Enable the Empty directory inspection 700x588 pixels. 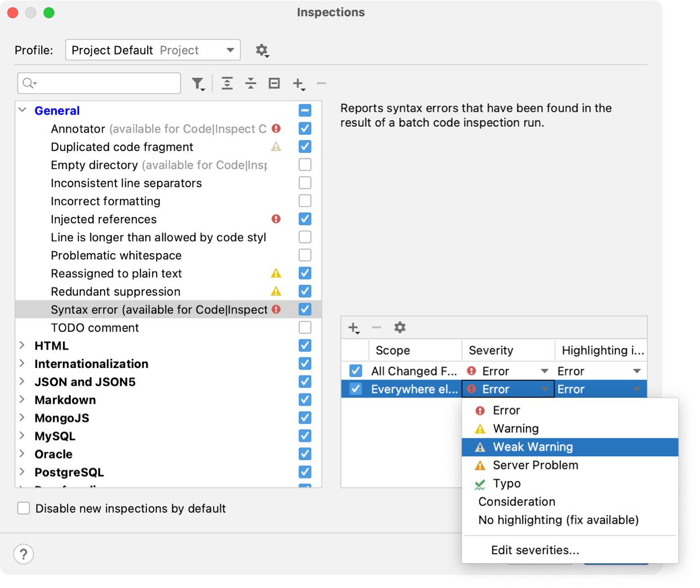pos(305,164)
